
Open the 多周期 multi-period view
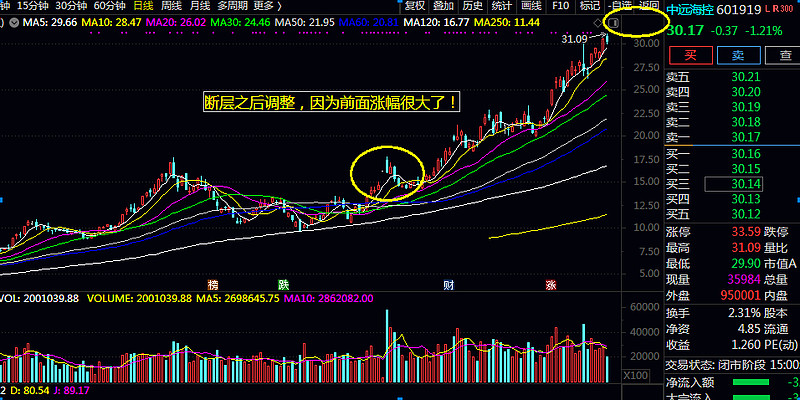(232, 6)
